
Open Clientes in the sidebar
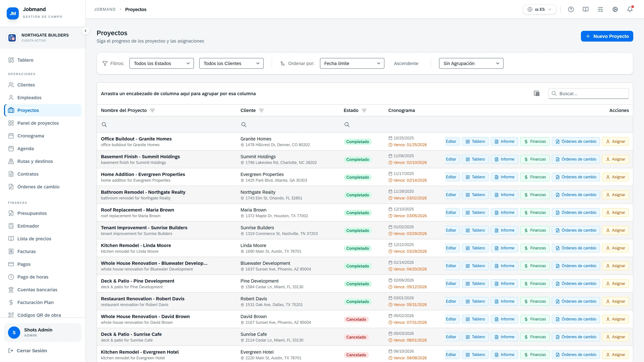[43, 85]
